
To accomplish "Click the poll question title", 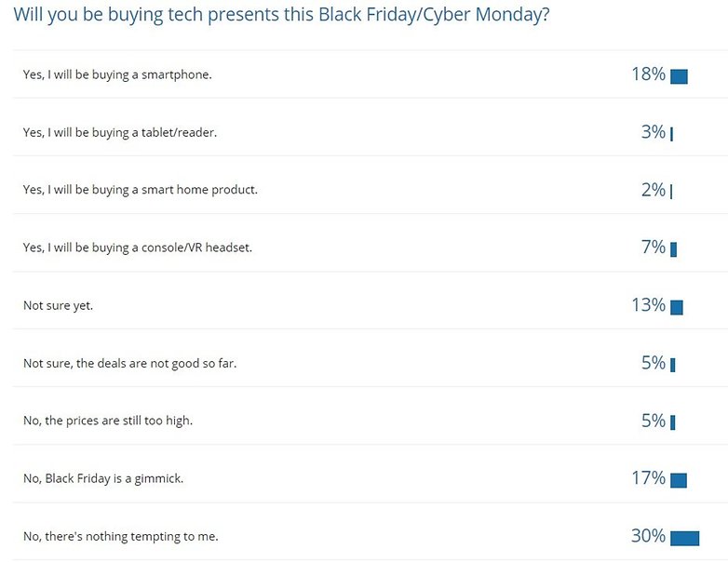I will (281, 14).
